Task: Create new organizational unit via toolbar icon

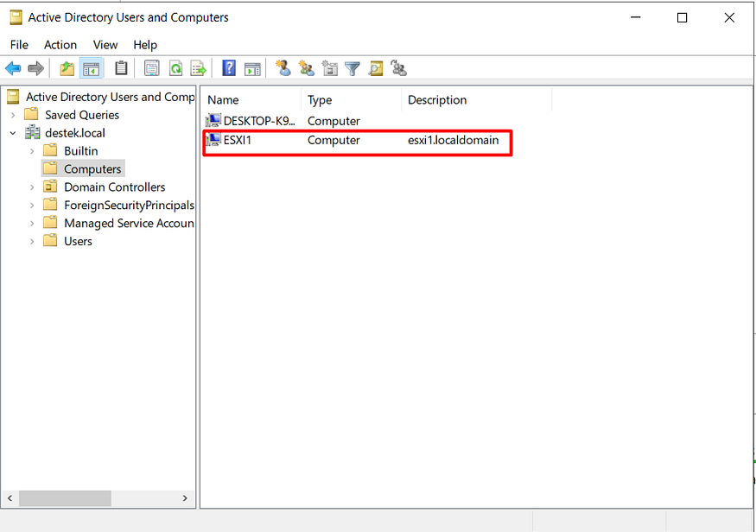Action: (x=330, y=68)
